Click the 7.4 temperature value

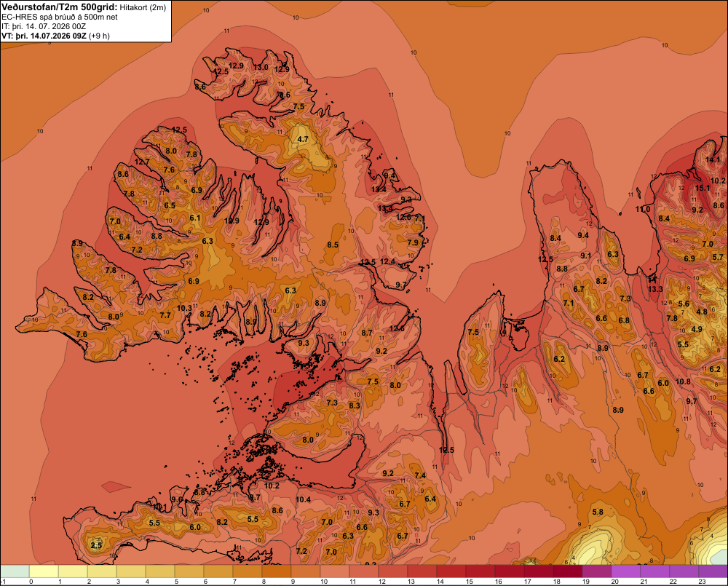click(x=420, y=475)
